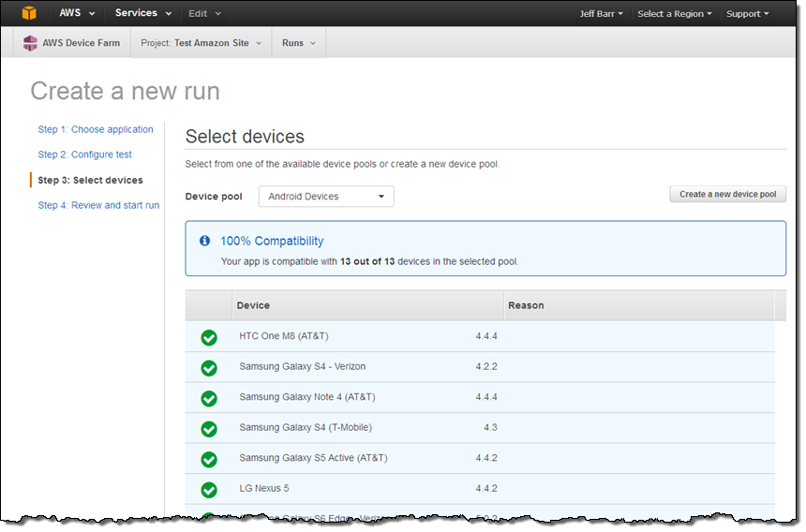Click Create a new device pool button

727,195
